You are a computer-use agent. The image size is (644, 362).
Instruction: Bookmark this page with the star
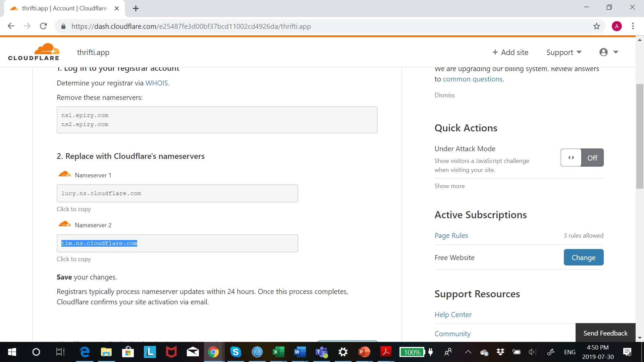click(x=596, y=26)
